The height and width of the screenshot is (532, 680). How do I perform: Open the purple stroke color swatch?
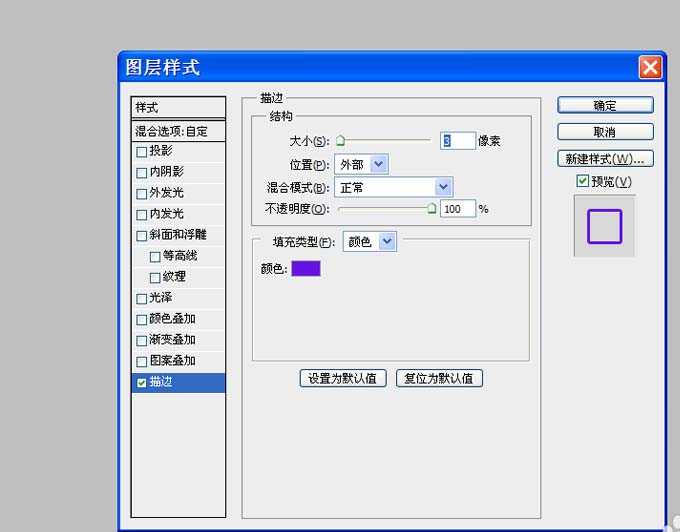coord(306,268)
